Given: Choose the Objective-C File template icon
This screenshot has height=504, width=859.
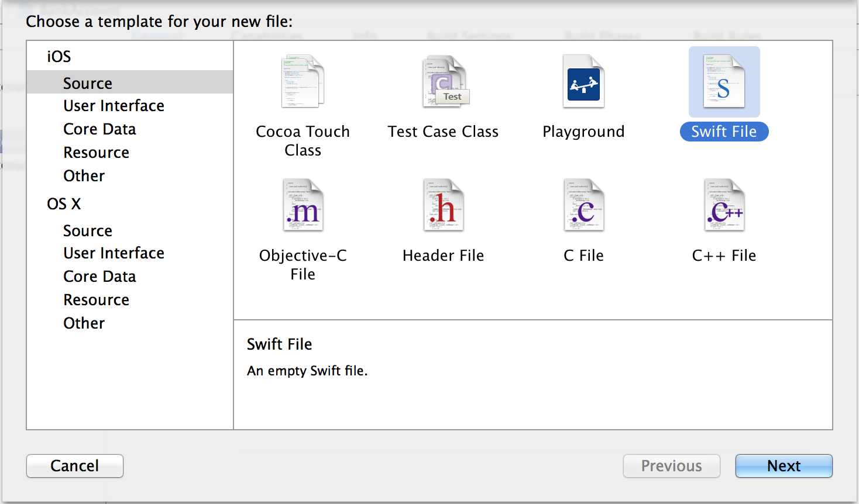Looking at the screenshot, I should (x=303, y=206).
